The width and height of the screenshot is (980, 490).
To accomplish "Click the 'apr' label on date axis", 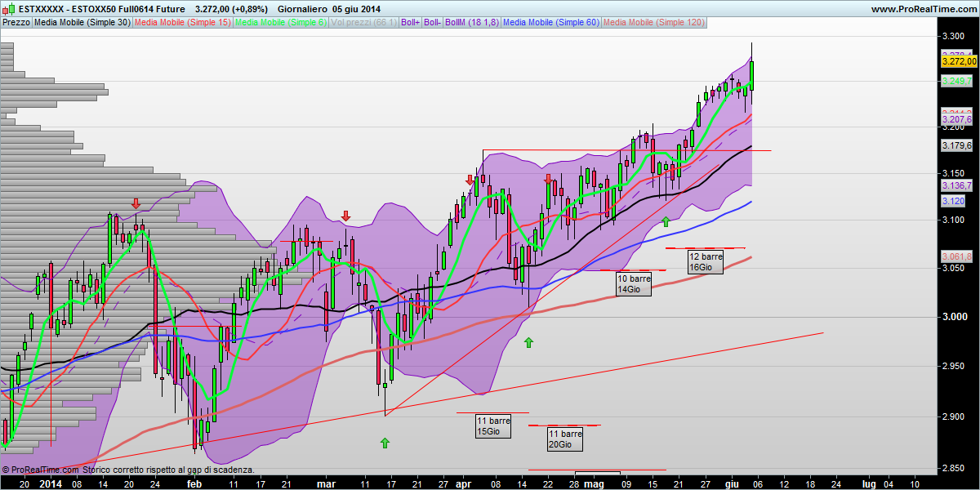I will coord(464,483).
